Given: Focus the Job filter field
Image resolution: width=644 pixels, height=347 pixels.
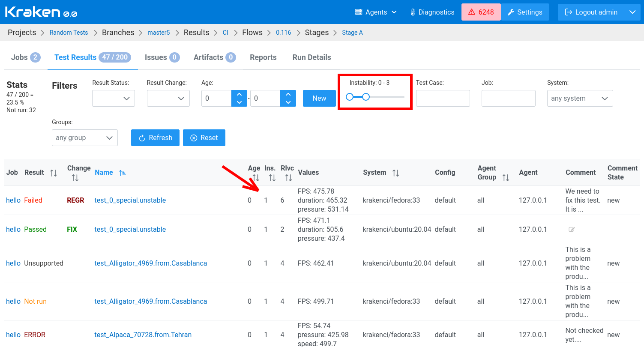Looking at the screenshot, I should 509,98.
